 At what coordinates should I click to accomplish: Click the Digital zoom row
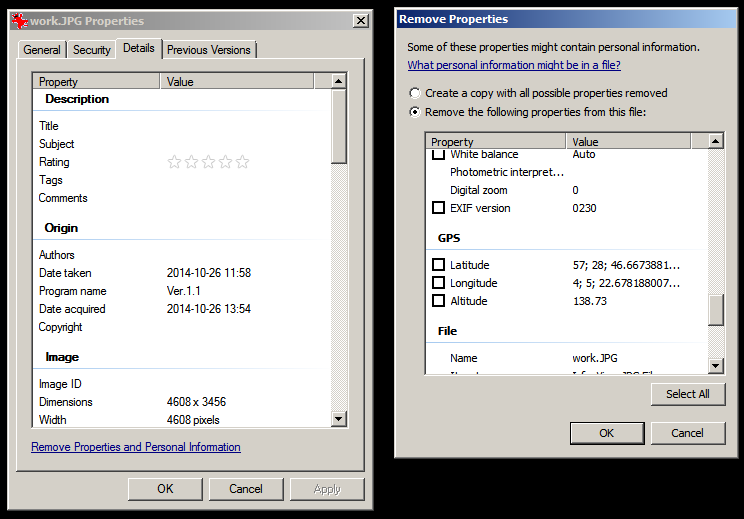pos(567,190)
